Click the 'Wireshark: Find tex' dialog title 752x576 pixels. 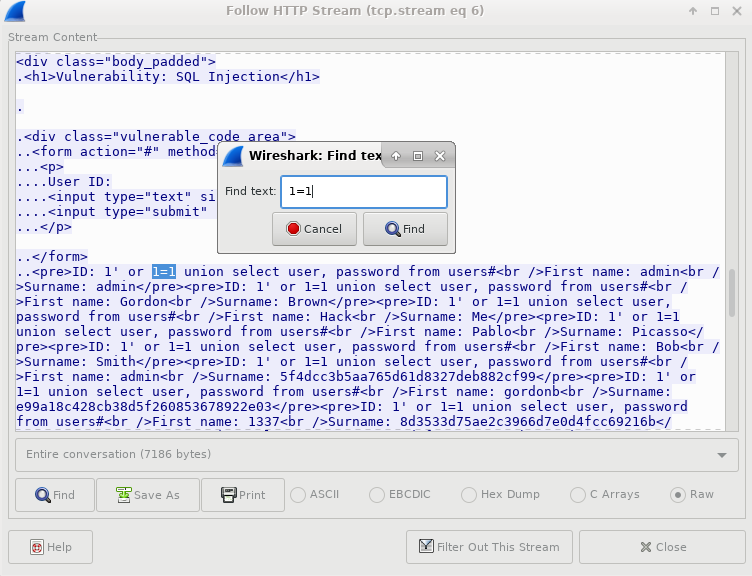pos(315,156)
